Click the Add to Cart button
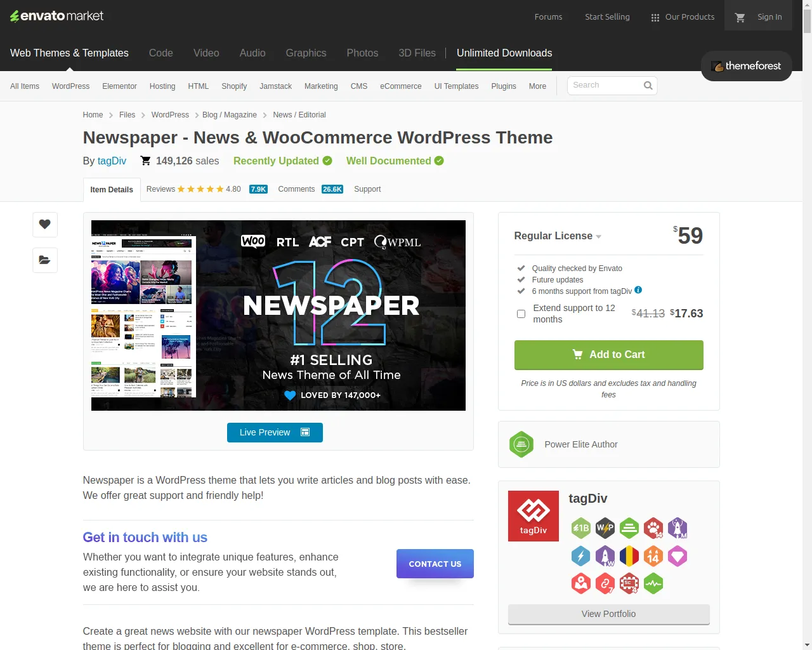The width and height of the screenshot is (812, 650). [609, 355]
